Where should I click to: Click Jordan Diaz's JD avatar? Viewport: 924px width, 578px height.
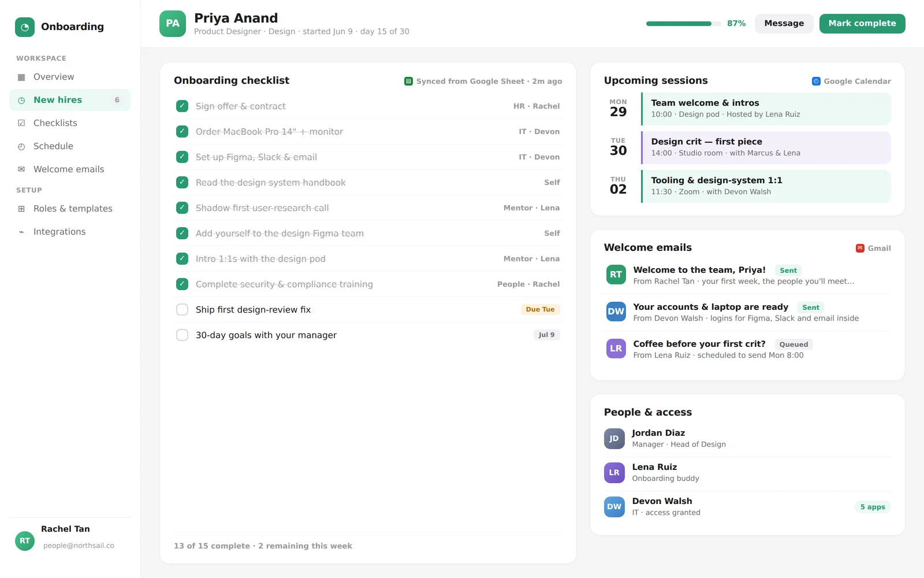pos(614,439)
